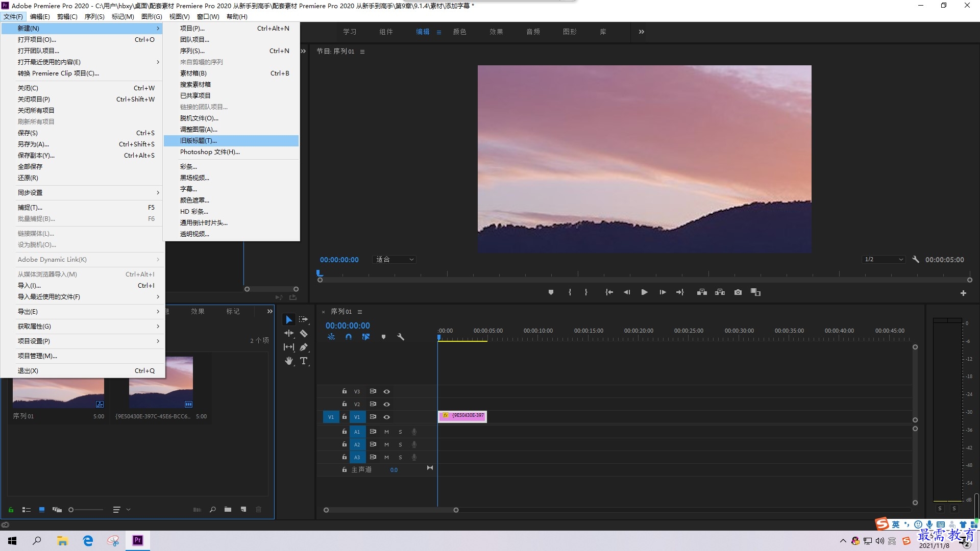The height and width of the screenshot is (551, 980).
Task: Select the Track Select Forward tool
Action: (304, 319)
